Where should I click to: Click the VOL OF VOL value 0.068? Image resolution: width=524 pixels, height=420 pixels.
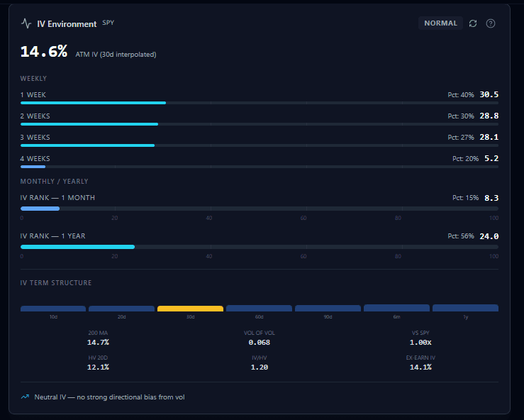[260, 343]
